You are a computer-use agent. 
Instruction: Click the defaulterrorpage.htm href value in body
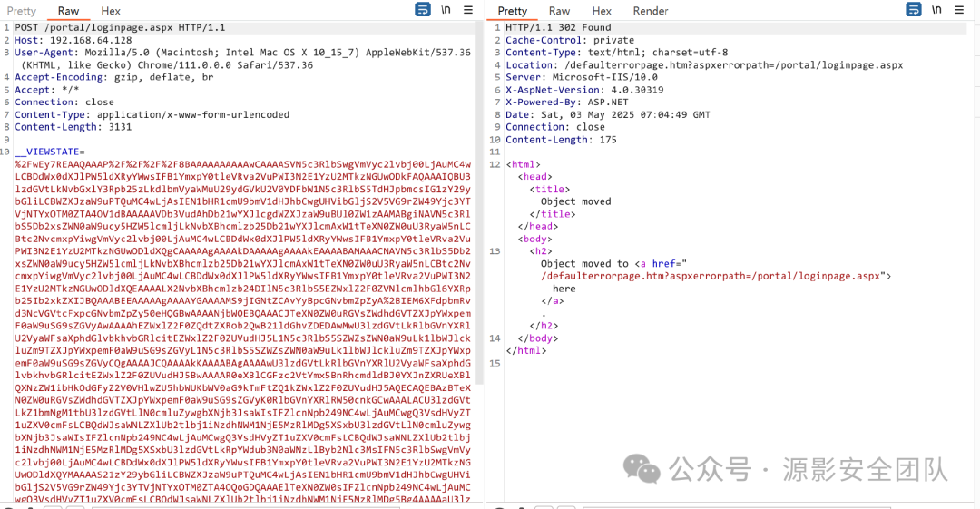click(x=710, y=276)
